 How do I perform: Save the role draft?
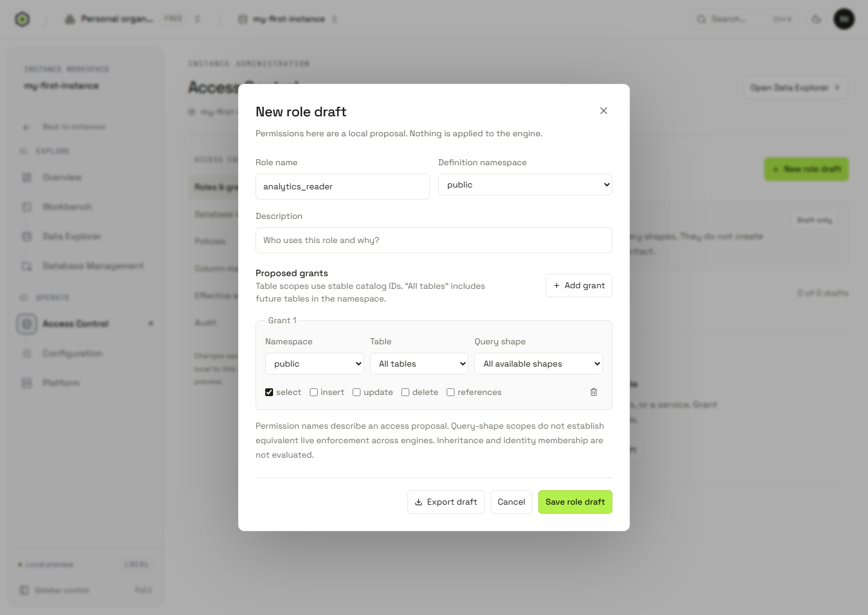pos(575,502)
